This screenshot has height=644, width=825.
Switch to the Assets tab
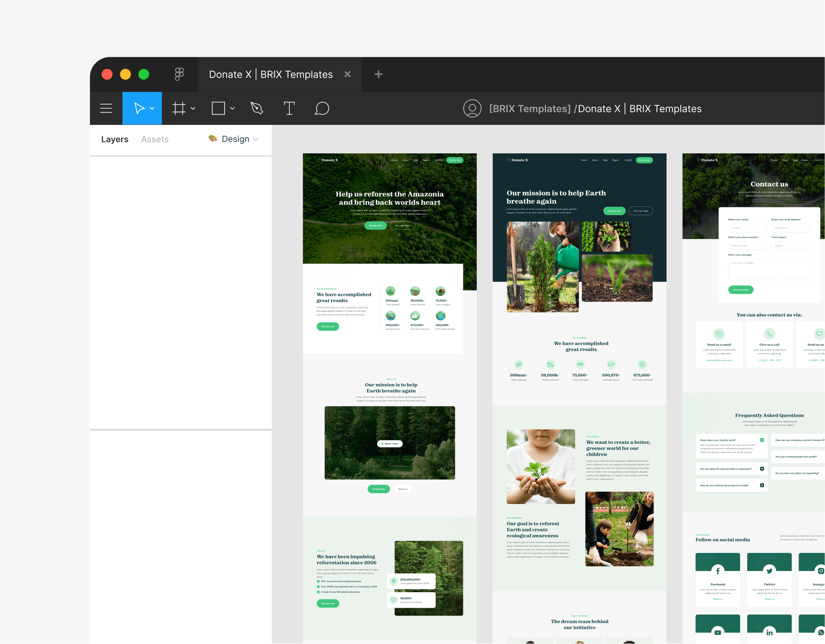[x=155, y=140]
